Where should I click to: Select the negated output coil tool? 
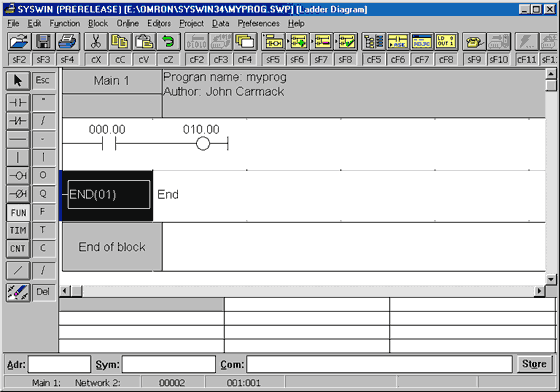coord(18,194)
